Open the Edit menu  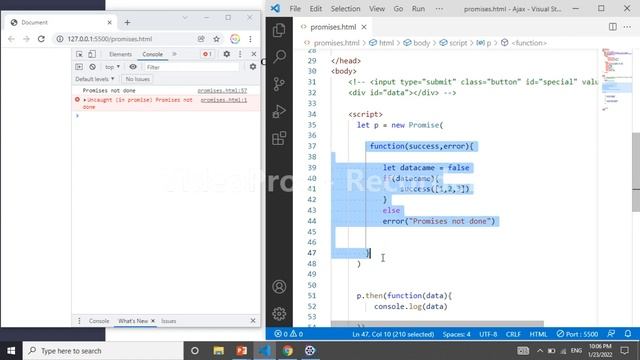316,9
